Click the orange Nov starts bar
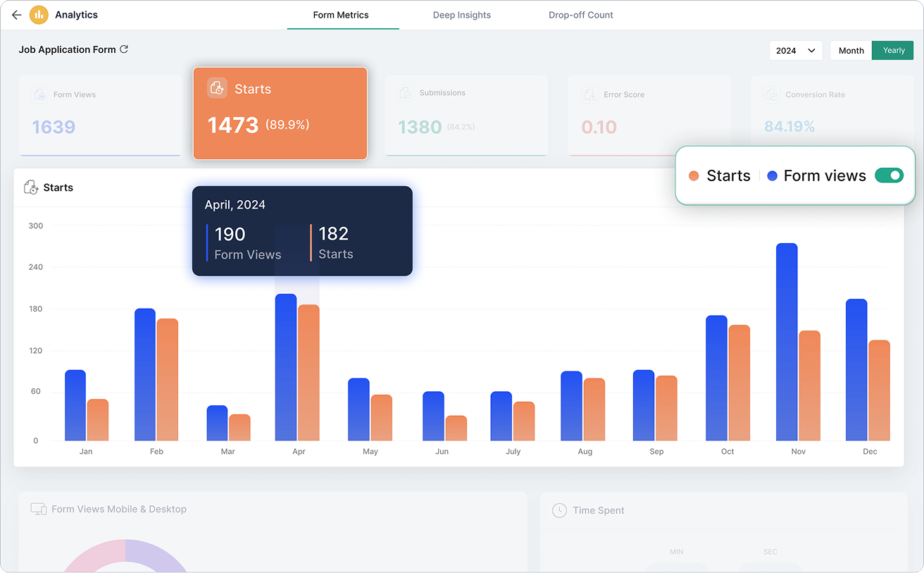This screenshot has height=573, width=924. coord(809,386)
